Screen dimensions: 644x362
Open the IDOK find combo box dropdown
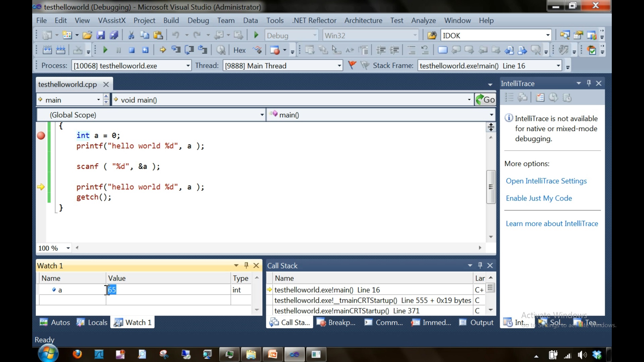click(548, 35)
